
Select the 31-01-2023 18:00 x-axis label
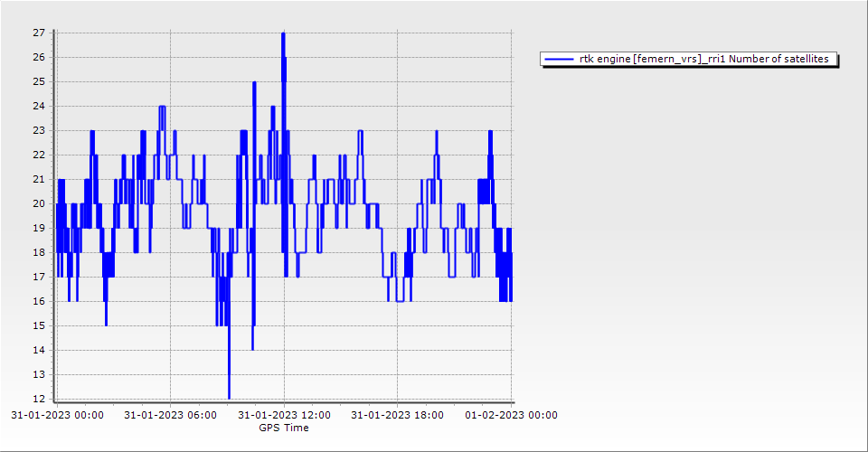click(397, 415)
